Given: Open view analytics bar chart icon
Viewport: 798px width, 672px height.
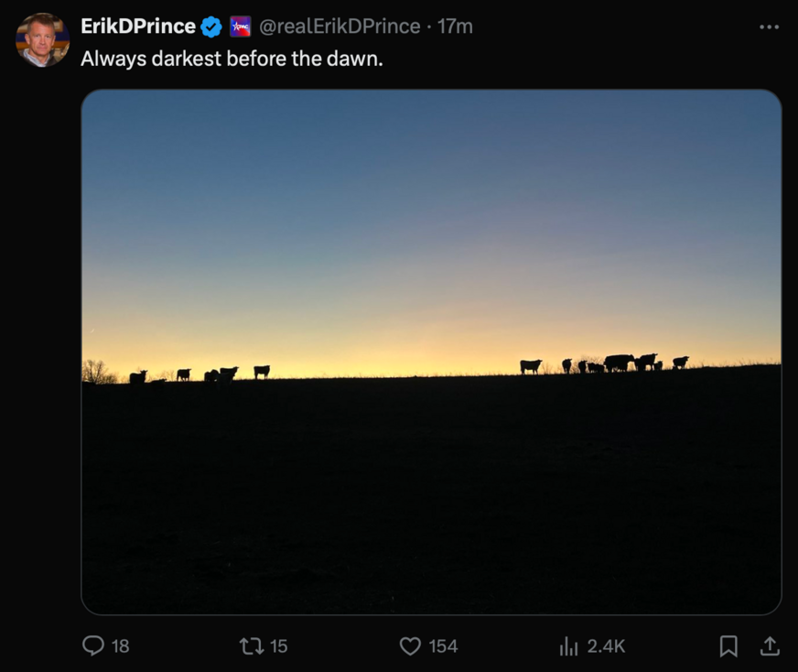Looking at the screenshot, I should pyautogui.click(x=568, y=646).
